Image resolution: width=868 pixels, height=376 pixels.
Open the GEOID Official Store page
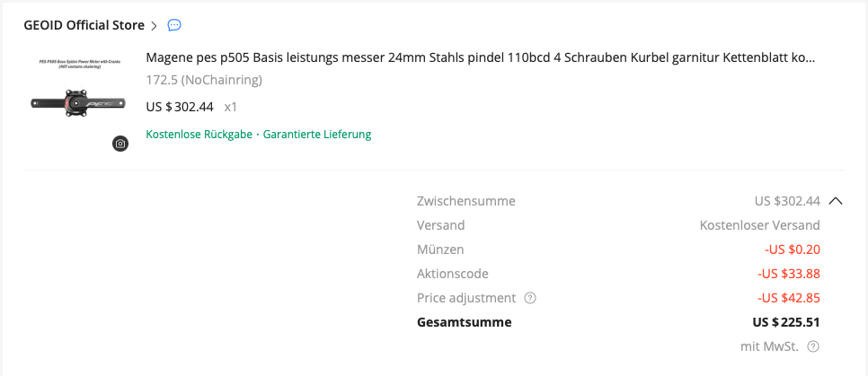click(x=85, y=25)
